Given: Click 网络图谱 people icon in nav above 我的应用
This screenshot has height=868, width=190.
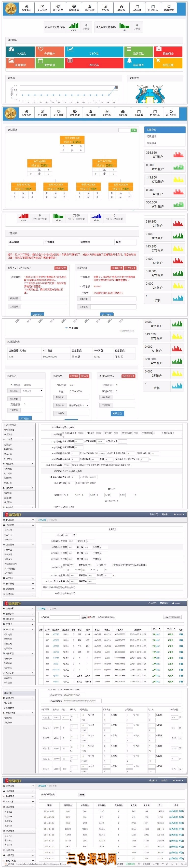Looking at the screenshot, I should coord(74,6).
